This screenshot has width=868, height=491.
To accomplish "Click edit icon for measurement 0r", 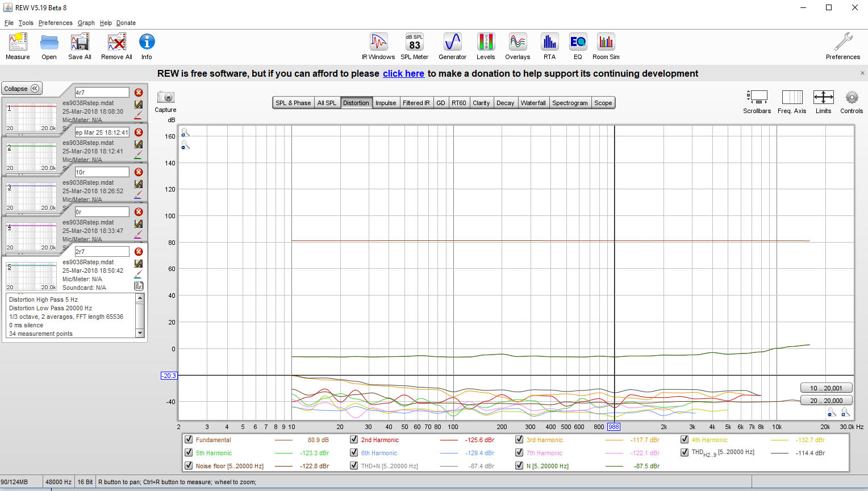I will click(139, 224).
